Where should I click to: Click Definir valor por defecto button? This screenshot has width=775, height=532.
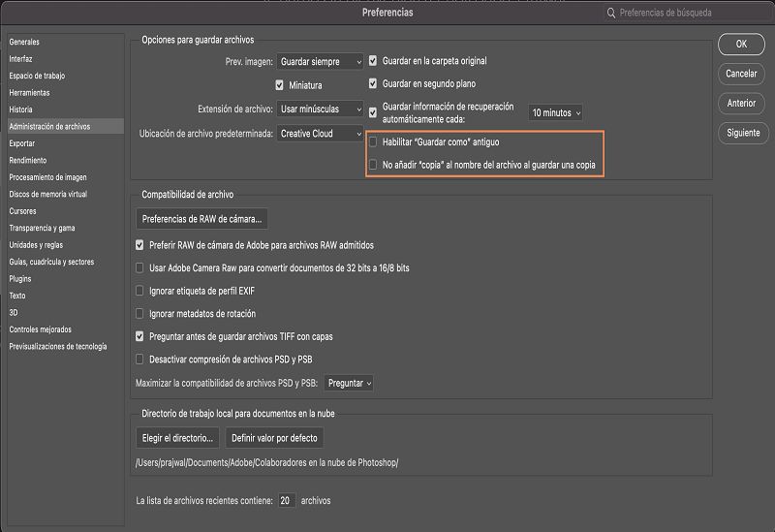(x=274, y=438)
